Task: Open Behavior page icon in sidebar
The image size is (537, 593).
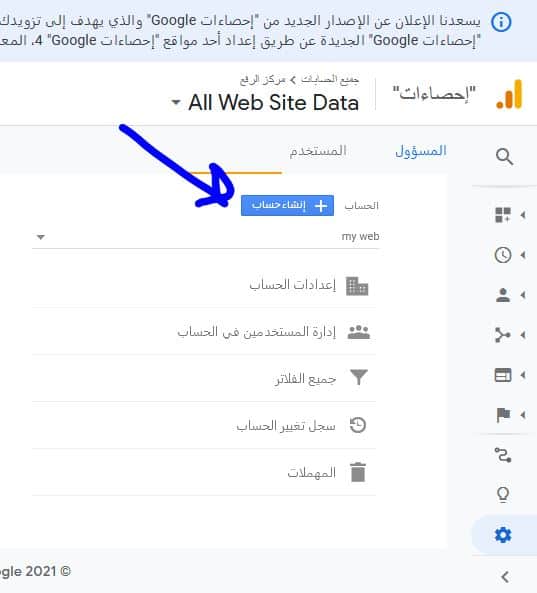Action: tap(503, 375)
